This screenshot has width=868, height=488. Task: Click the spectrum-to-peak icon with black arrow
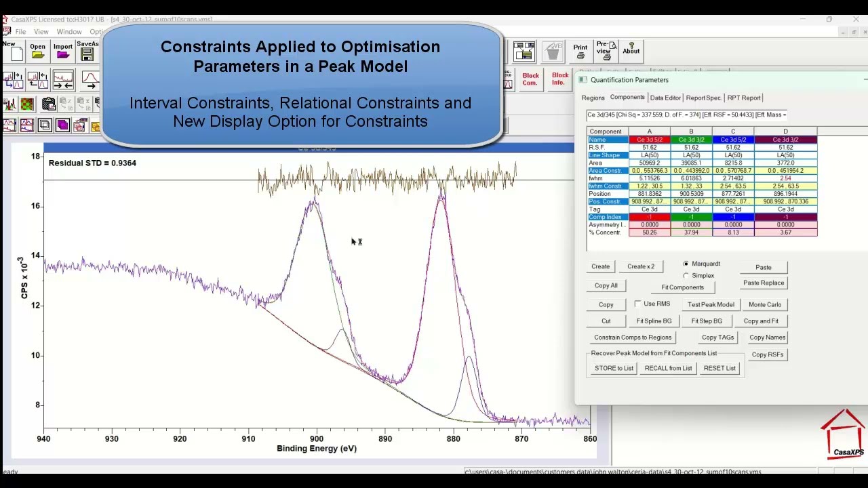click(x=37, y=80)
